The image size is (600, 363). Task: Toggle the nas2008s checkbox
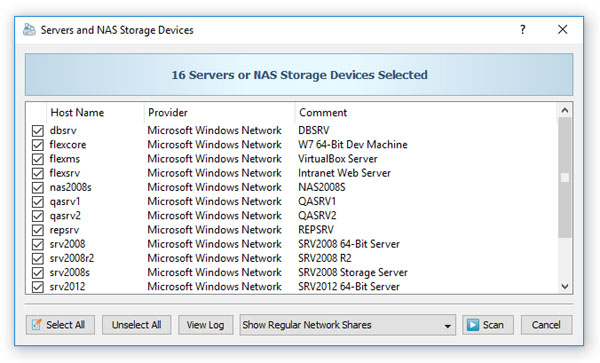38,187
